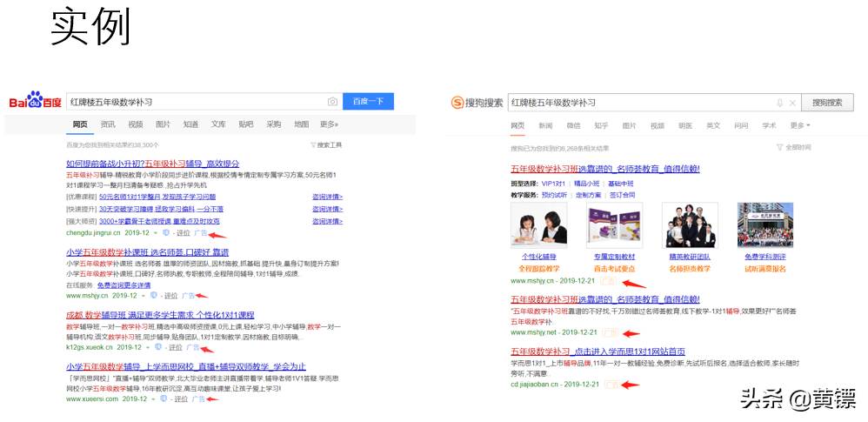The width and height of the screenshot is (868, 422).
Task: Expand dropdown arrow in Baidu www.mshjy.cn row
Action: (x=144, y=296)
